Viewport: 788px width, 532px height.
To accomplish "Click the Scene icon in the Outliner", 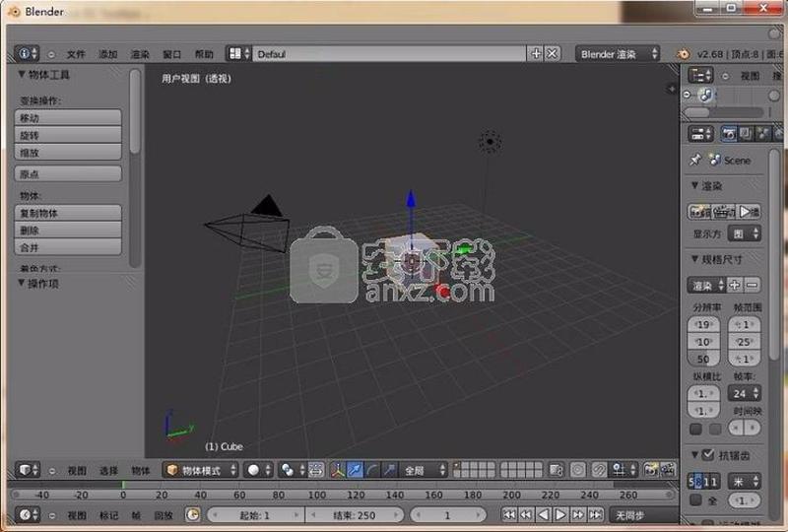I will (x=705, y=95).
